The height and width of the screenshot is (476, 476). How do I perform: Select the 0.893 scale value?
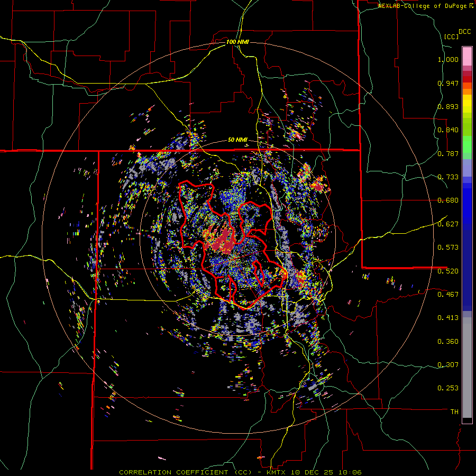coord(448,106)
